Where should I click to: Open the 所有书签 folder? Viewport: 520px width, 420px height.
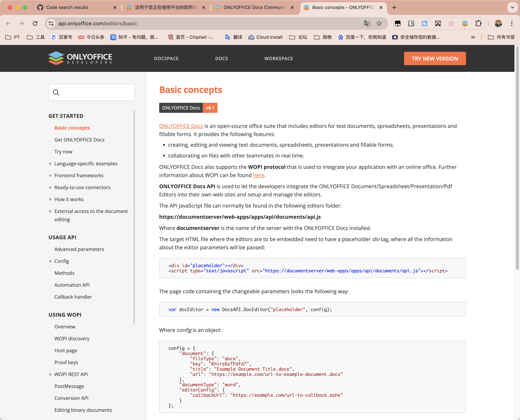501,37
